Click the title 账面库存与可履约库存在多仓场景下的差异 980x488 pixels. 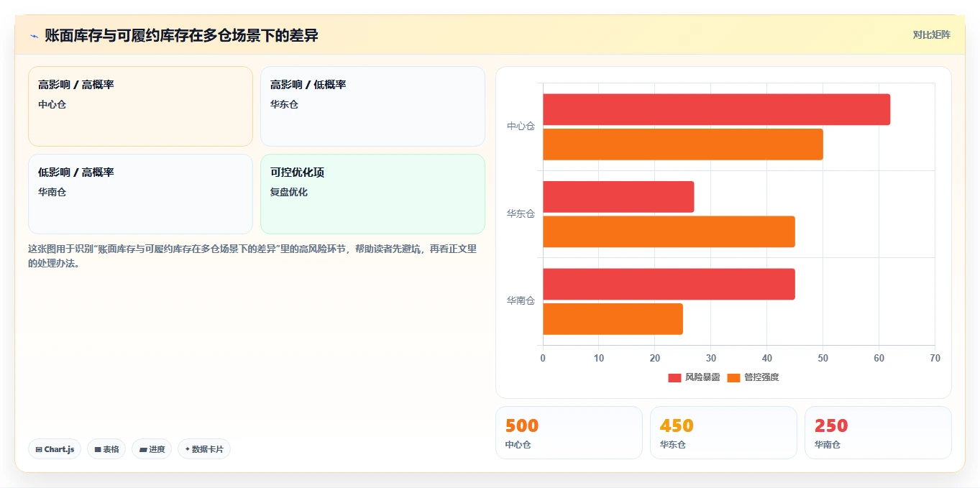pos(181,36)
